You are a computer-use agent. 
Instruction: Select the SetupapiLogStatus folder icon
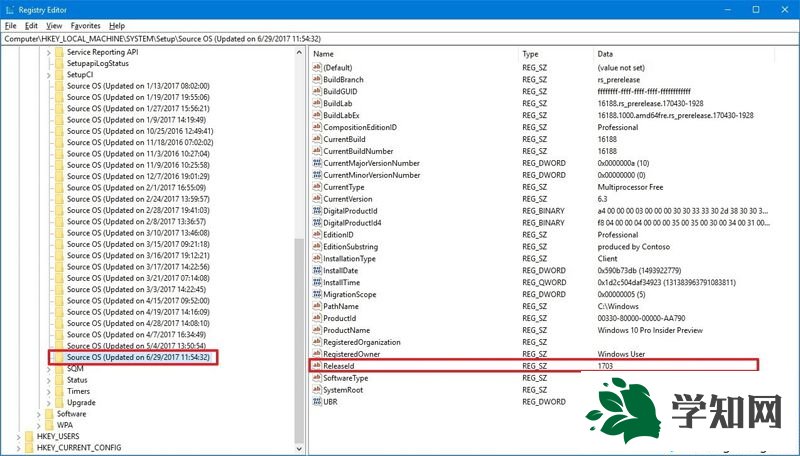(59, 63)
